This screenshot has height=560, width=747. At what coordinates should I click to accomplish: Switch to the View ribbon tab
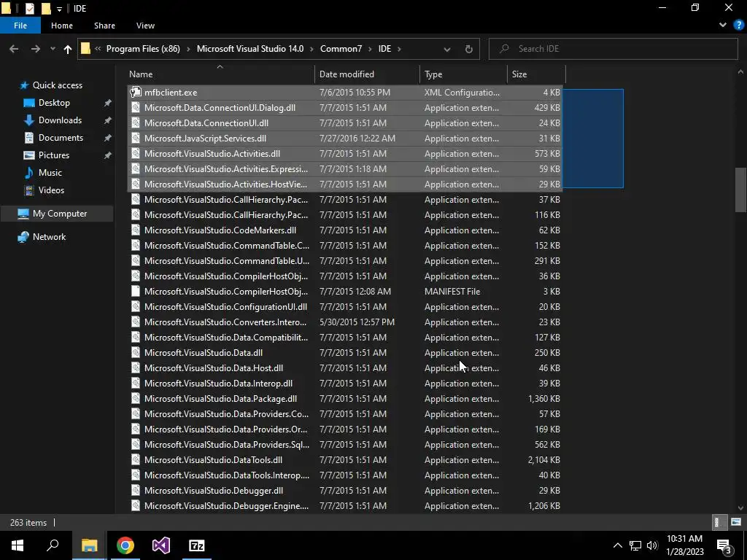coord(145,26)
